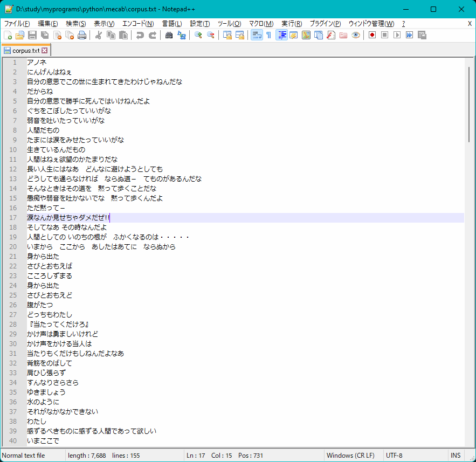This screenshot has height=462, width=476.
Task: Open the 設定(T) menu
Action: tap(200, 24)
